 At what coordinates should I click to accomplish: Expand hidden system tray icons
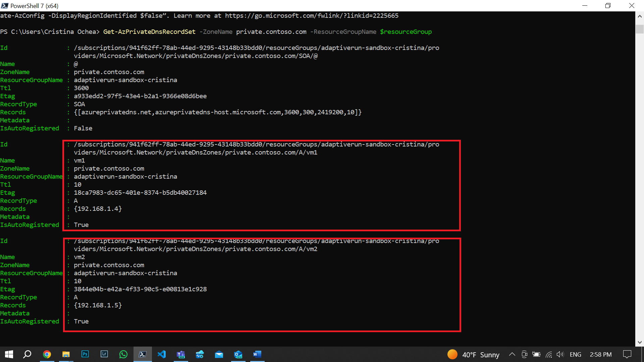coord(512,354)
